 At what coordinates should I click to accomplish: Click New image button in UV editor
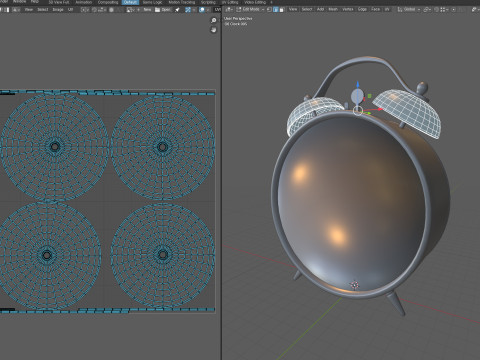point(147,10)
